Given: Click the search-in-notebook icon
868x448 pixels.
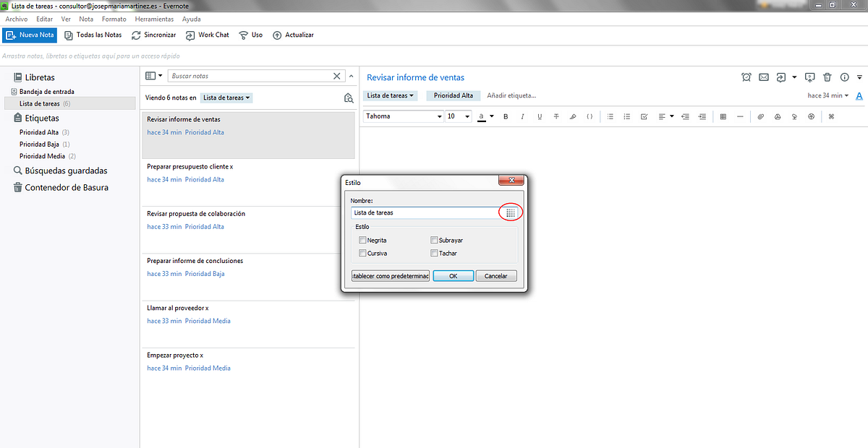Looking at the screenshot, I should [x=349, y=98].
